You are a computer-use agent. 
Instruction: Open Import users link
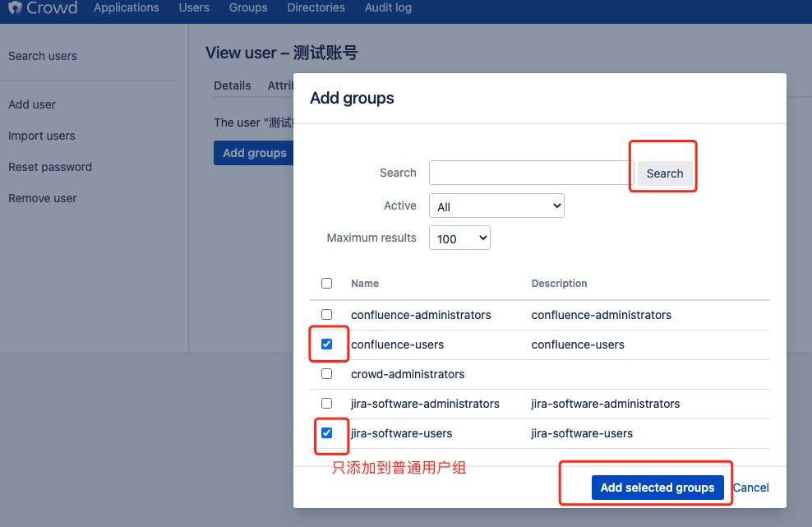pos(41,136)
